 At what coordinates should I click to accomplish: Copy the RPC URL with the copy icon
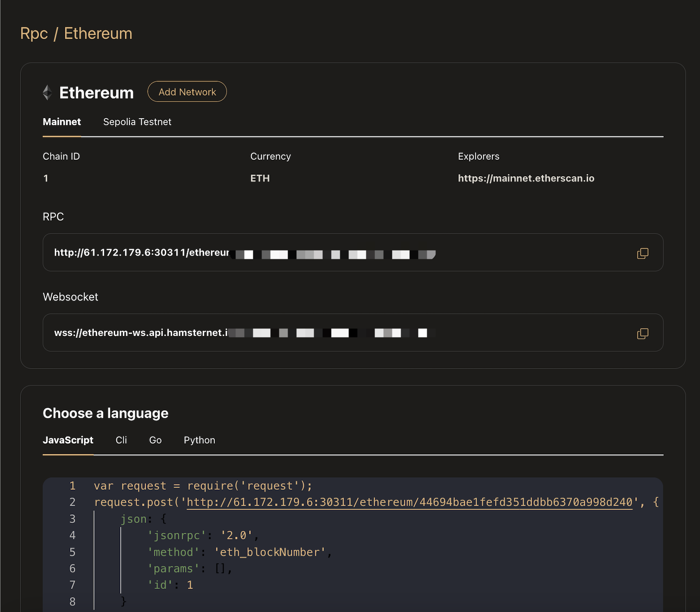click(x=643, y=253)
